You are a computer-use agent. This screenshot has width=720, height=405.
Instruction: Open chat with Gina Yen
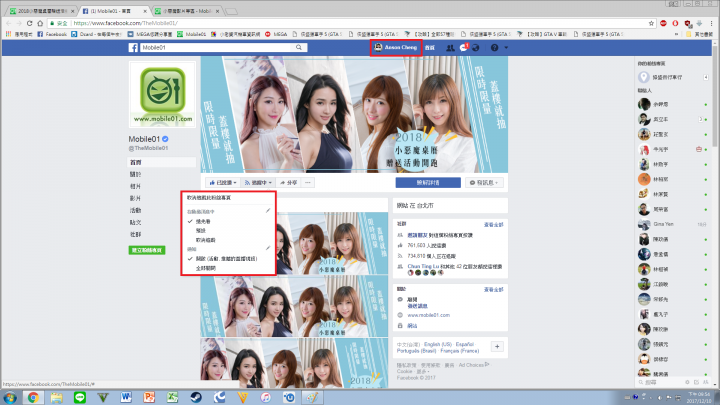click(x=673, y=224)
